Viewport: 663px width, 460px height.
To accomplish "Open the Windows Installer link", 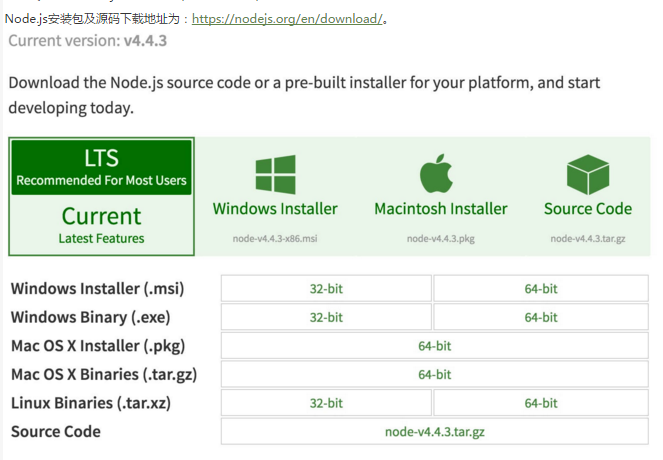I will pos(275,209).
